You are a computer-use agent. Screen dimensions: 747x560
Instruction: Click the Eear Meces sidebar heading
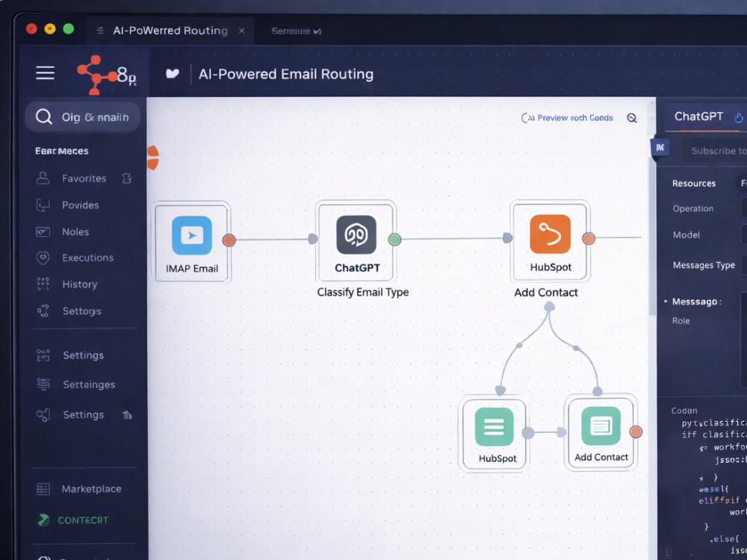(x=62, y=151)
